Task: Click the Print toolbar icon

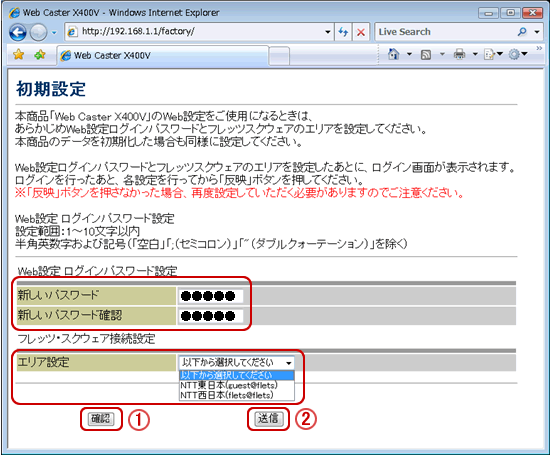Action: (x=459, y=54)
